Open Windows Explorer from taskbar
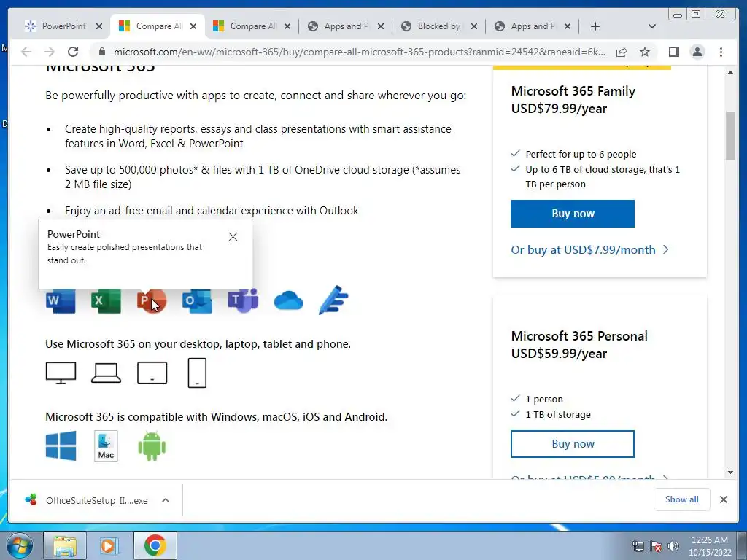The image size is (747, 560). [65, 545]
